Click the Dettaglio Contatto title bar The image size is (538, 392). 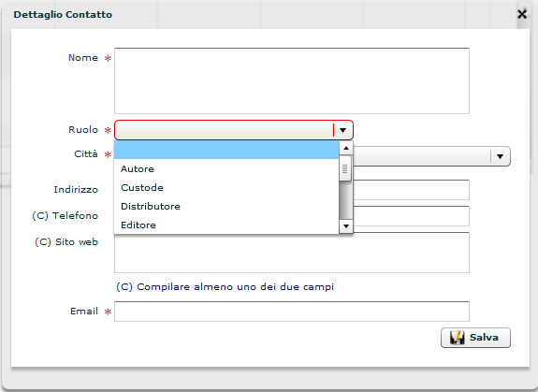261,15
